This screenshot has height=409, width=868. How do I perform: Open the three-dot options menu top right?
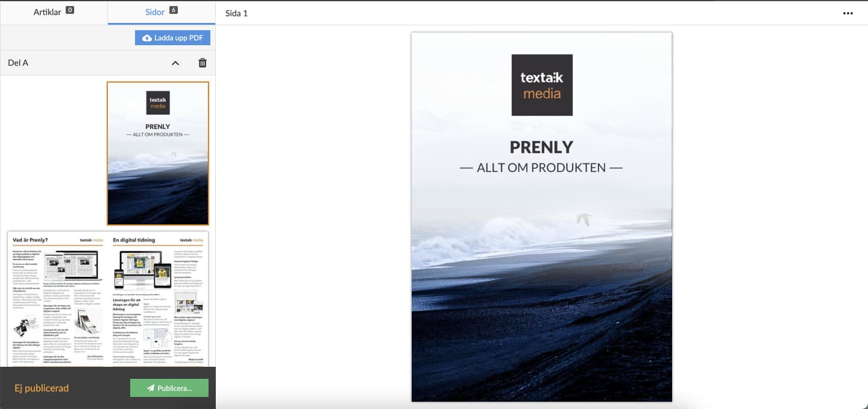(848, 13)
